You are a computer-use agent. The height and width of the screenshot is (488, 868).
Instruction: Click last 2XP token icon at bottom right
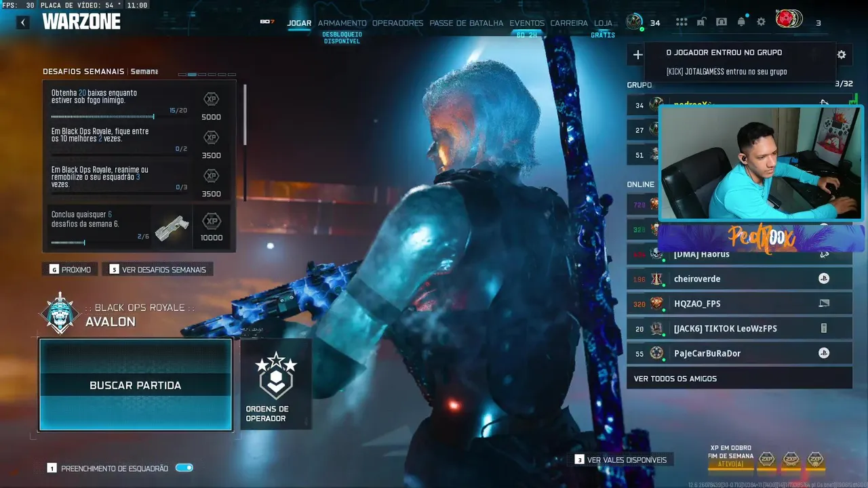tap(816, 460)
